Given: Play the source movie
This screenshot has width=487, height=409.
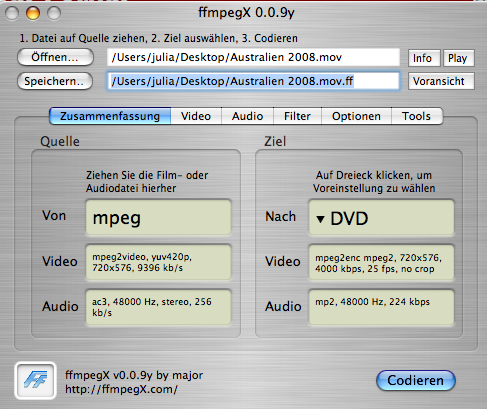Looking at the screenshot, I should click(459, 58).
